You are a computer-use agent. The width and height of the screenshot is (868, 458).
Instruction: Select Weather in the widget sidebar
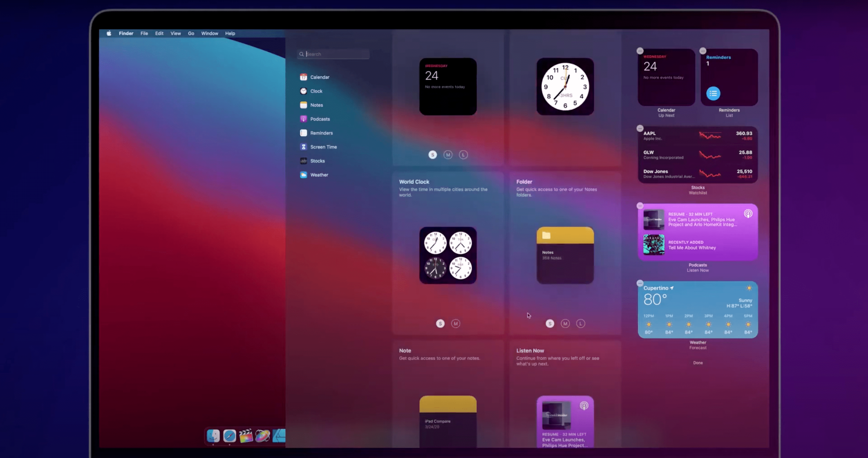tap(319, 175)
